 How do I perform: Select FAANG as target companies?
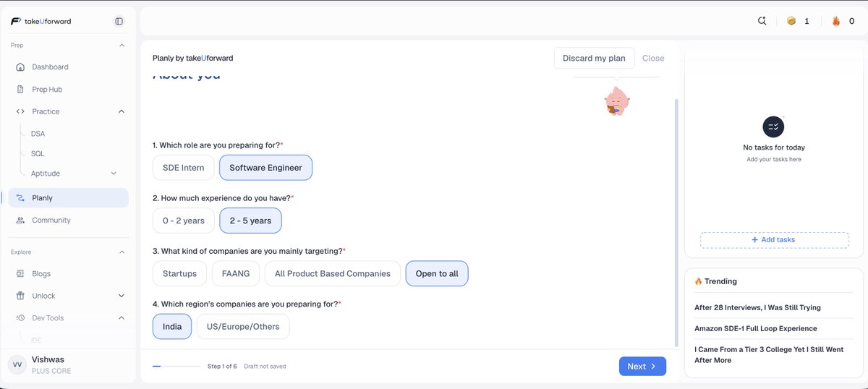tap(235, 274)
